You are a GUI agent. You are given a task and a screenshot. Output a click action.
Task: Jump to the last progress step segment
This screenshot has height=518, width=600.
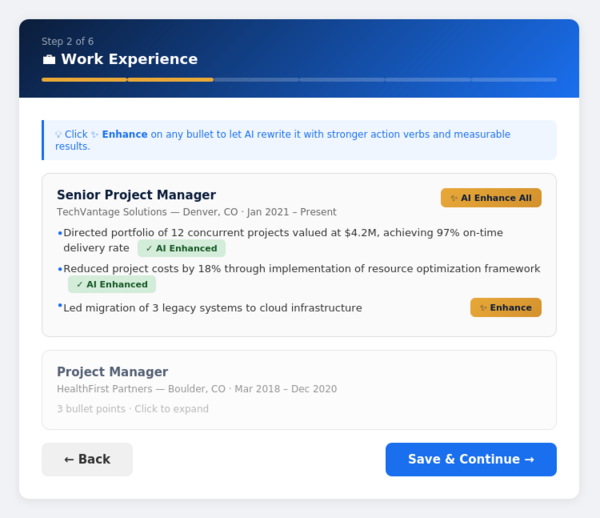pyautogui.click(x=514, y=80)
